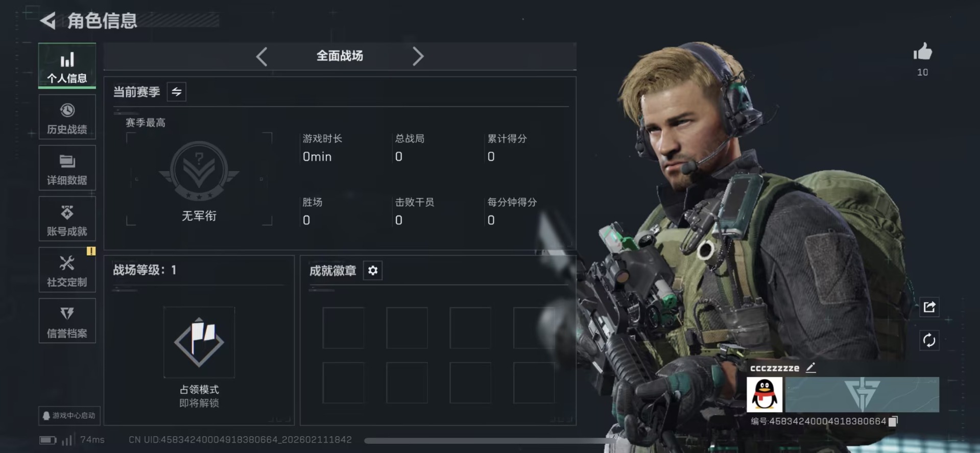The width and height of the screenshot is (980, 453).
Task: Click the refresh character model icon
Action: (929, 340)
